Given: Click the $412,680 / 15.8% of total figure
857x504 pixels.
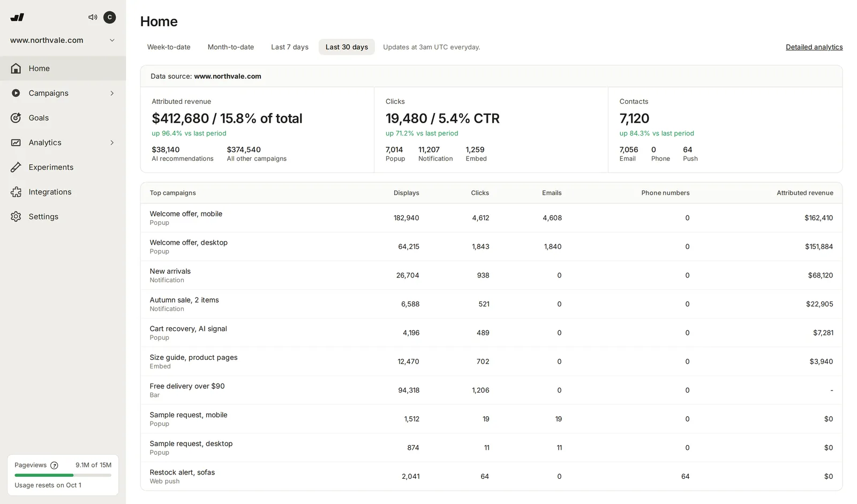Looking at the screenshot, I should pos(227,118).
